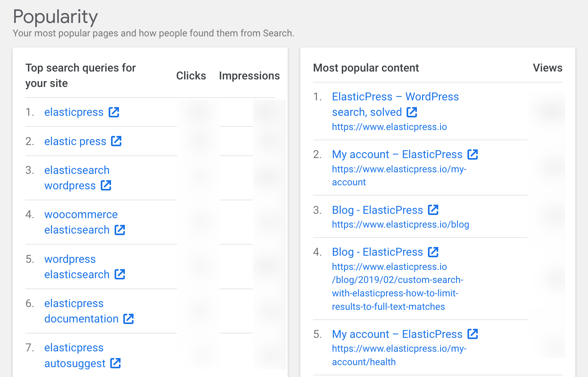Click the Blog - ElasticPress link ranked third
The height and width of the screenshot is (377, 588).
(x=377, y=210)
